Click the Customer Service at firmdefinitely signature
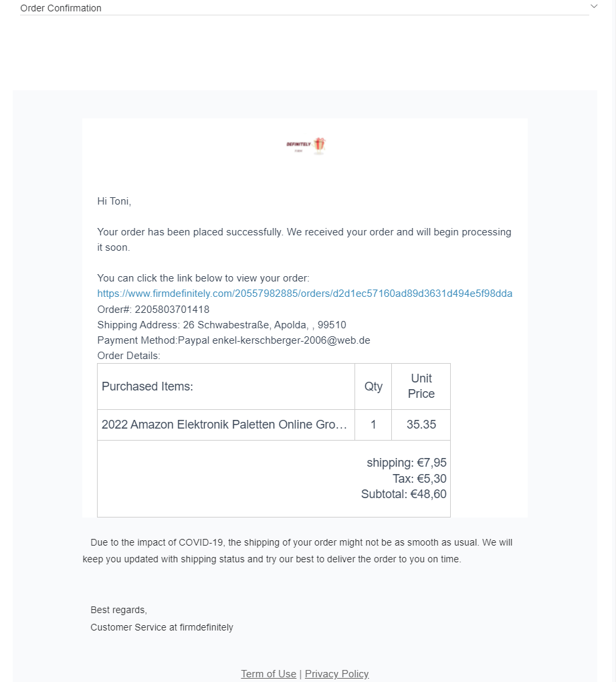The height and width of the screenshot is (682, 616). 162,627
